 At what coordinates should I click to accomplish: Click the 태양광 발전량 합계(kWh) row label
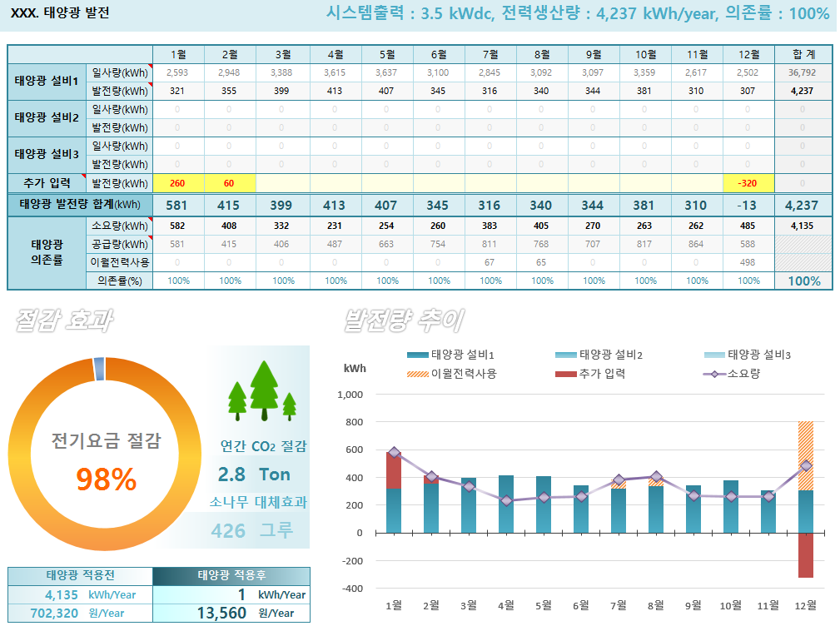pos(80,205)
